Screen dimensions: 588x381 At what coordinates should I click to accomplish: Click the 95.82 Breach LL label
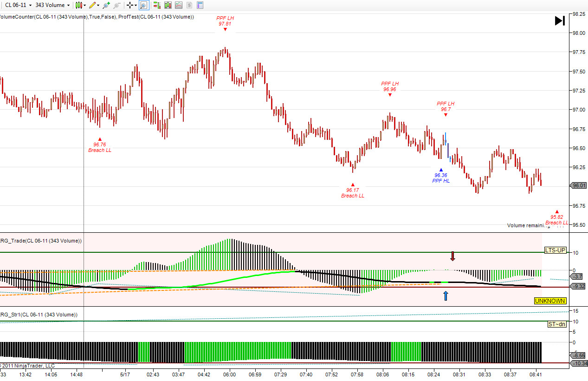[x=557, y=220]
